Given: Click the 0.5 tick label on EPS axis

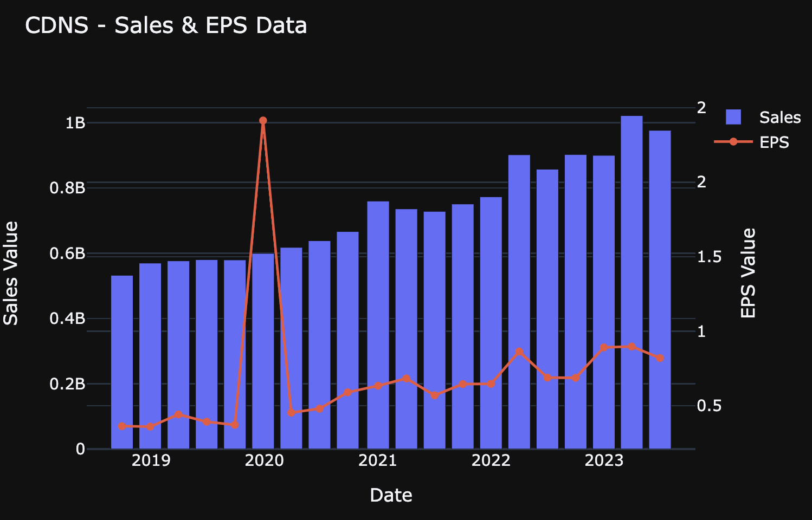Looking at the screenshot, I should pos(710,406).
